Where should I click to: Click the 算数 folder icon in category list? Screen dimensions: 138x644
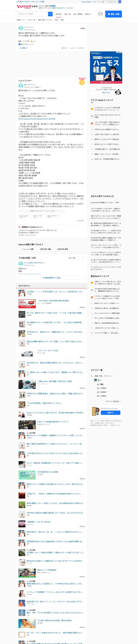98,384
